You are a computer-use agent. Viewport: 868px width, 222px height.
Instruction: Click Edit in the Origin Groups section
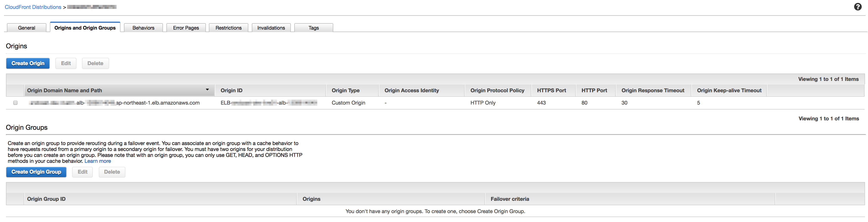(82, 172)
